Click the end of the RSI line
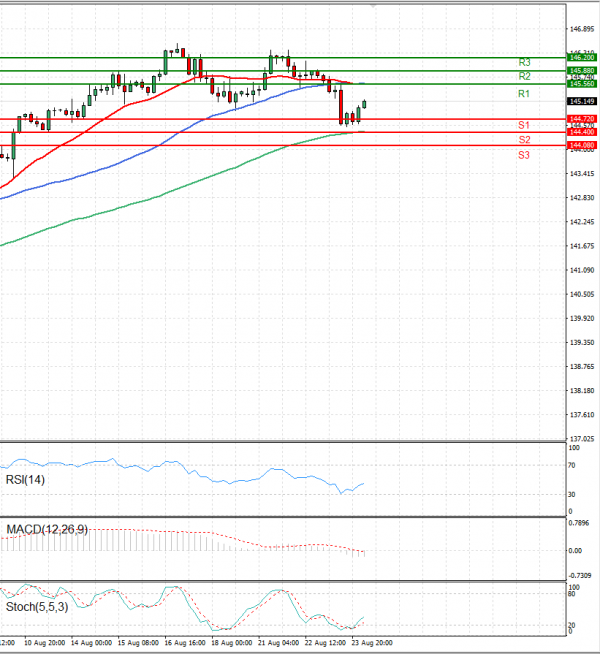600x654 pixels. (364, 483)
